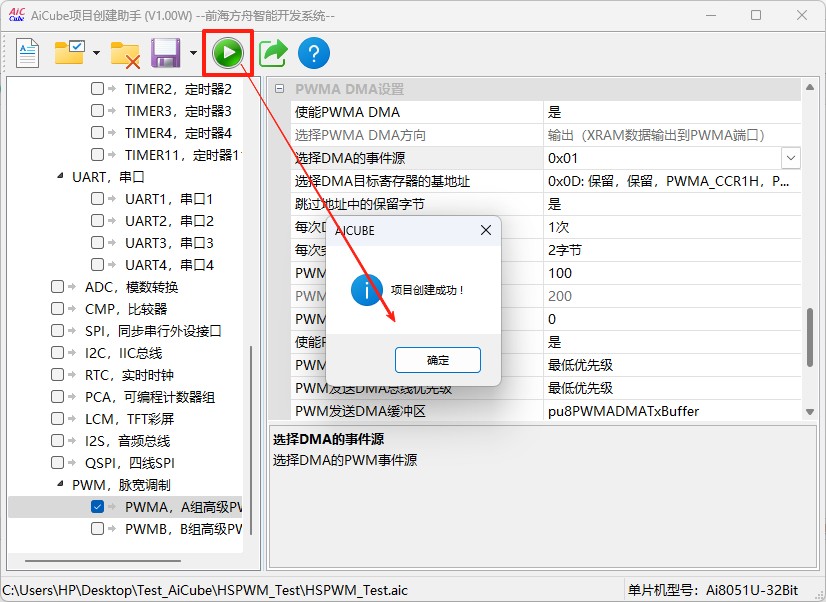Viewport: 826px width, 602px height.
Task: Enable the TIMER11 checkbox
Action: coord(97,154)
